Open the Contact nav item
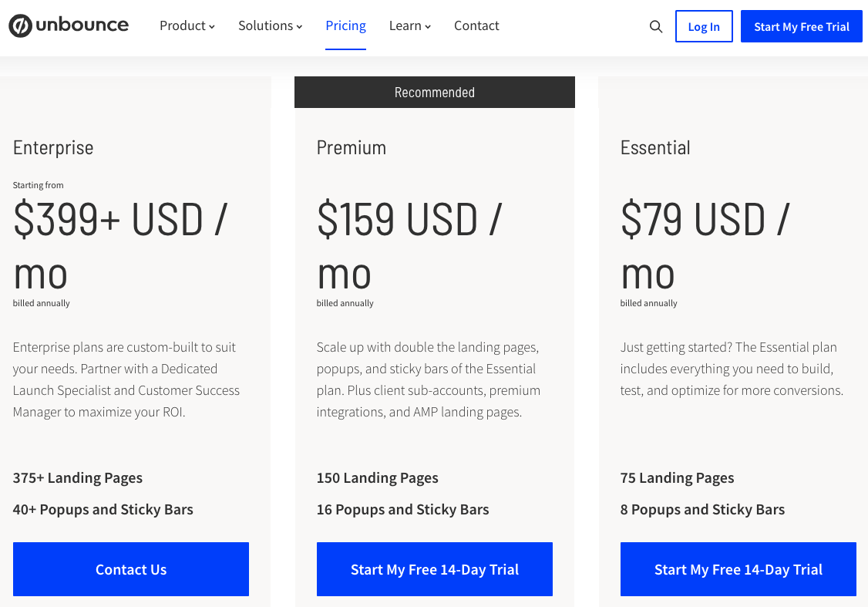868x607 pixels. (x=476, y=26)
